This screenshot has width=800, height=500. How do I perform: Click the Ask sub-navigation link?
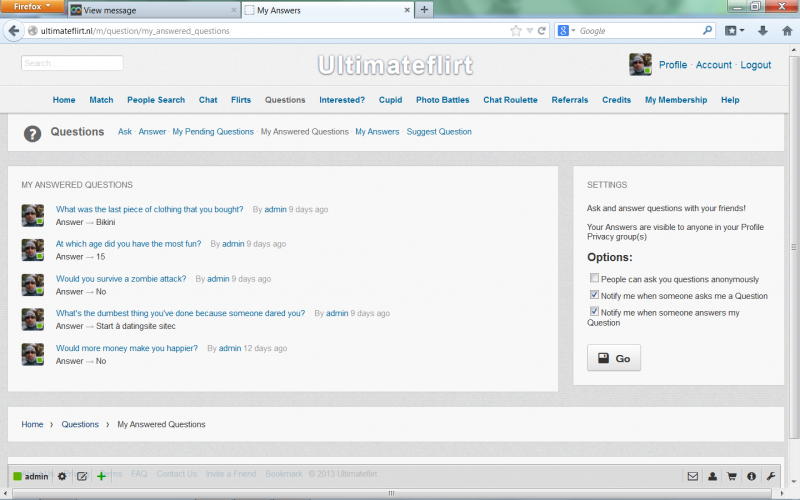pyautogui.click(x=125, y=132)
